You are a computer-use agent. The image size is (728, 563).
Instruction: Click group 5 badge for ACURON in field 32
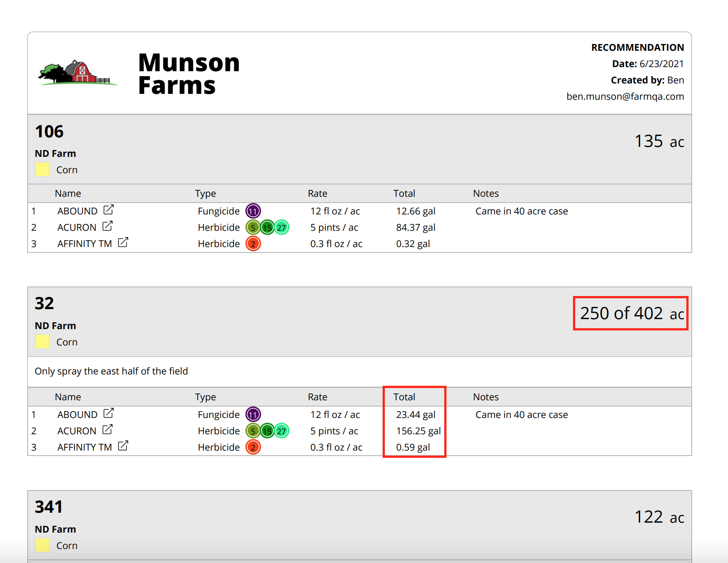pyautogui.click(x=253, y=431)
